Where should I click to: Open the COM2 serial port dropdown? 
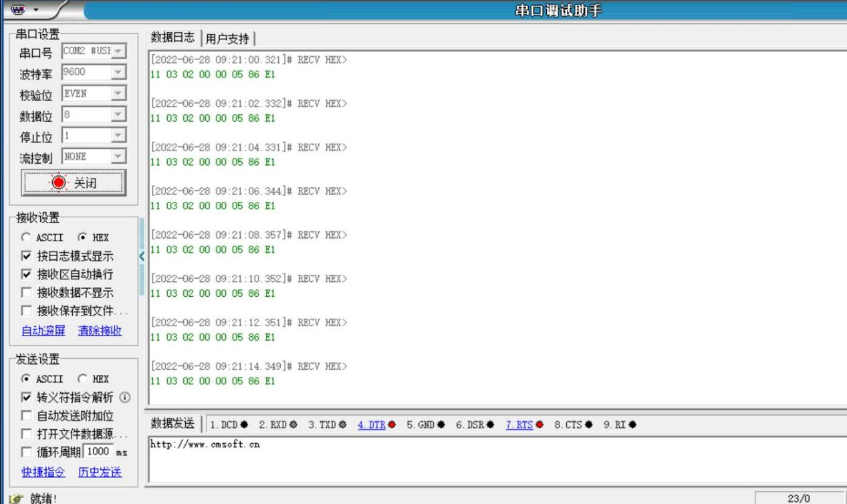118,51
